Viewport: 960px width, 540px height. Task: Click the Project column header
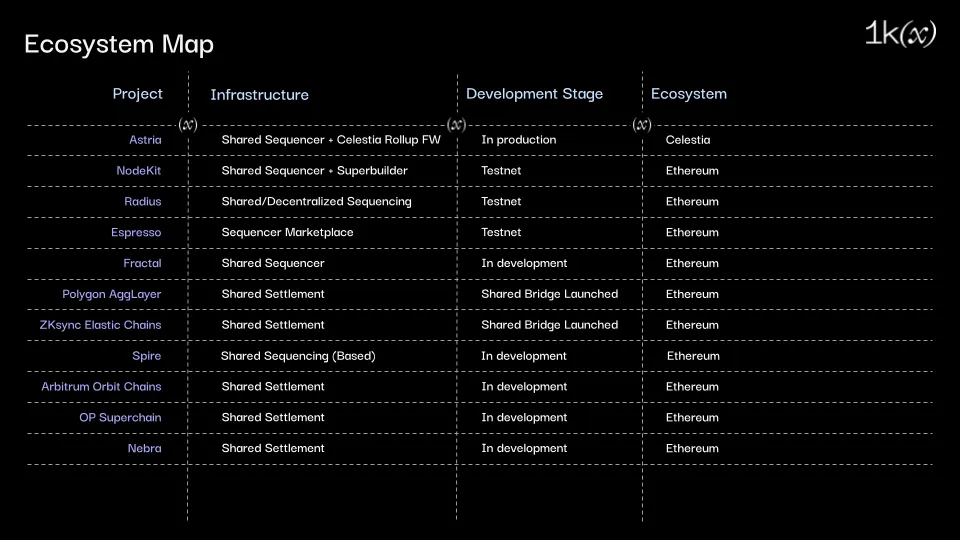[137, 94]
